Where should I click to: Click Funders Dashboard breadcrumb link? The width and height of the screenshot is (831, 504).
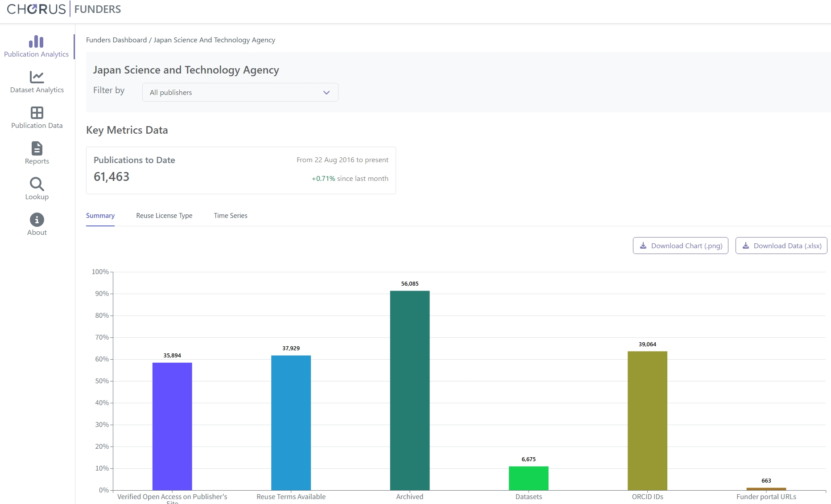click(116, 40)
